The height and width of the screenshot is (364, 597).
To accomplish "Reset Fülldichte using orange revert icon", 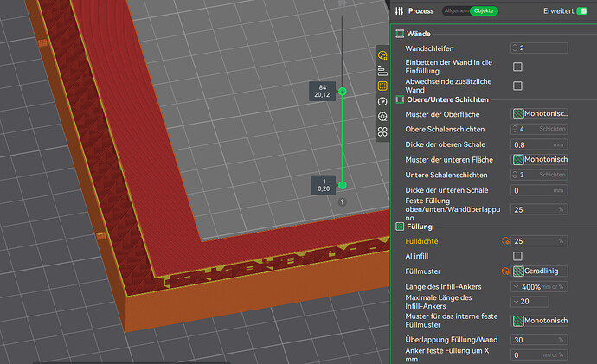I will [505, 240].
